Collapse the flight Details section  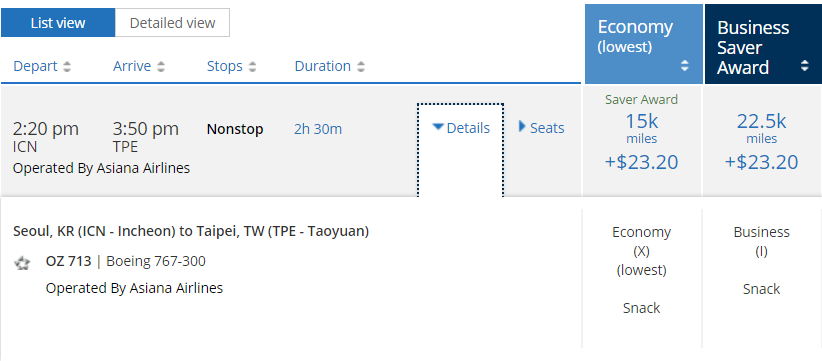pos(461,128)
